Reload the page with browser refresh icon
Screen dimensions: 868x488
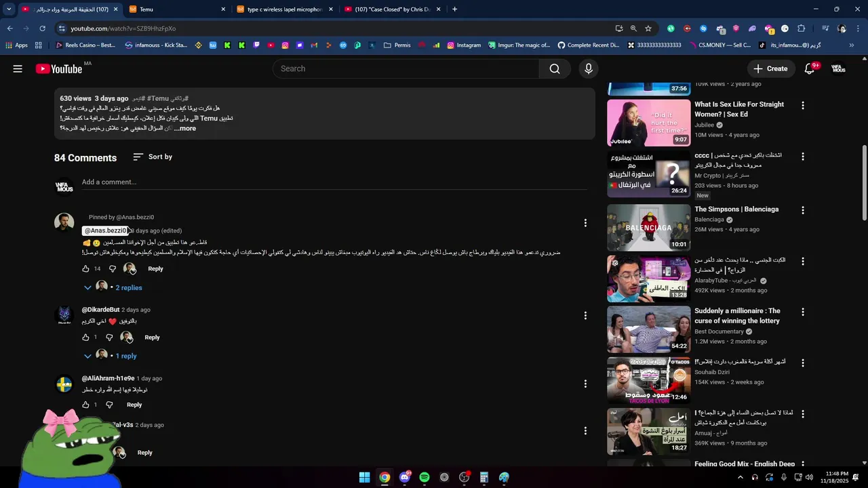[x=42, y=28]
